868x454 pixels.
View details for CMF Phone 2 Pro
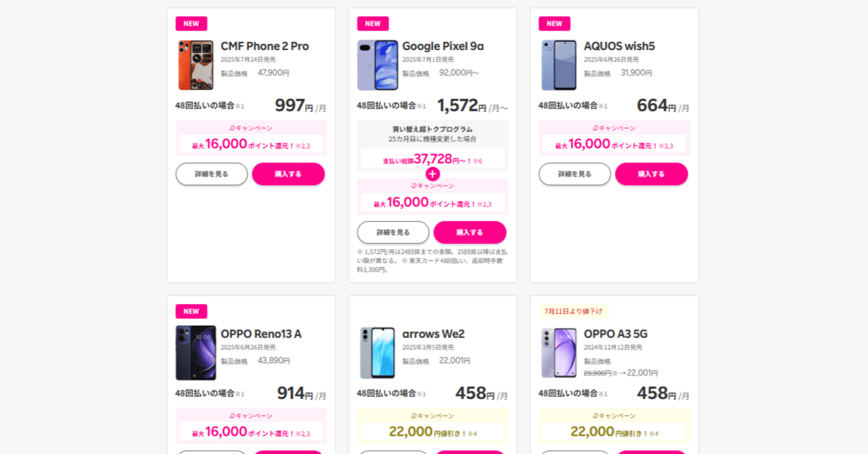212,174
